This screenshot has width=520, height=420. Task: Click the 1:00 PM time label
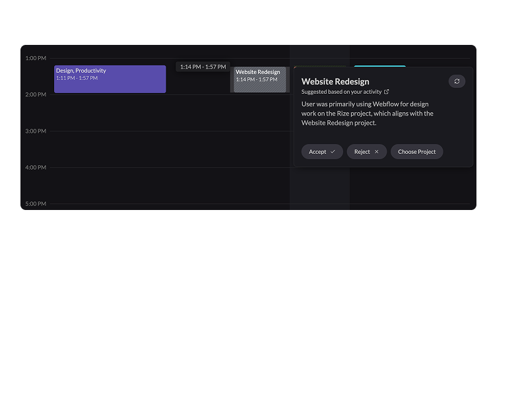(36, 58)
